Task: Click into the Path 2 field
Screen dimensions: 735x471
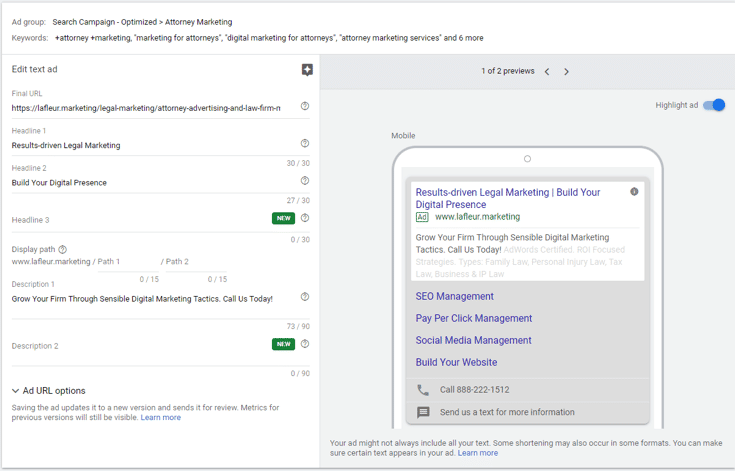Action: click(196, 262)
